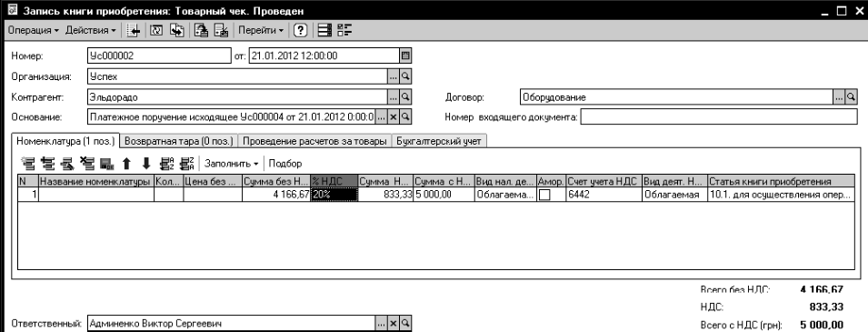Click the Статья книги приобретения column header

781,182
